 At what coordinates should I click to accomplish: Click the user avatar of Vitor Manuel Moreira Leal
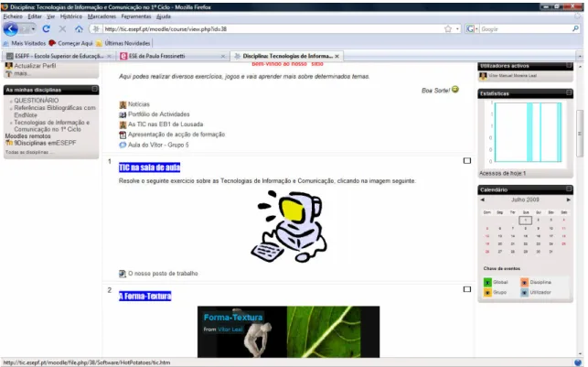pos(483,76)
